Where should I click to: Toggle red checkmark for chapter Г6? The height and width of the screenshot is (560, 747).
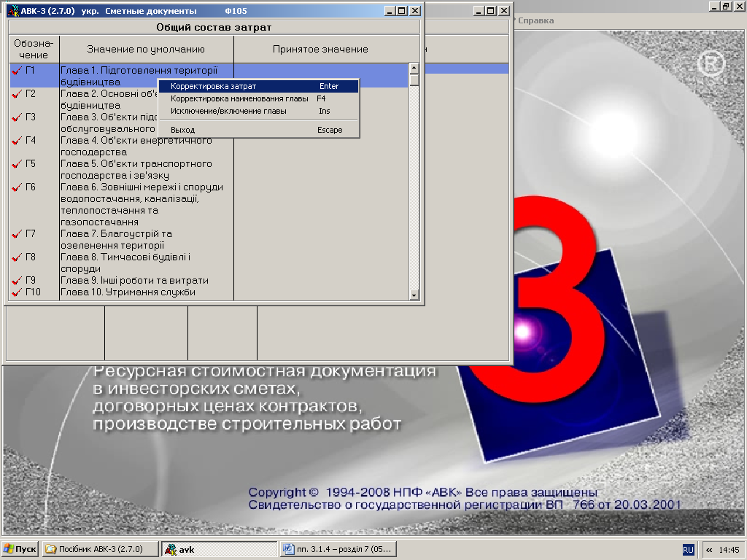(x=18, y=187)
